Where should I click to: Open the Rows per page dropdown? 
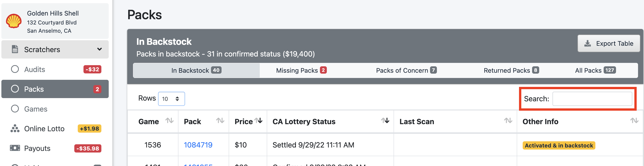(172, 99)
